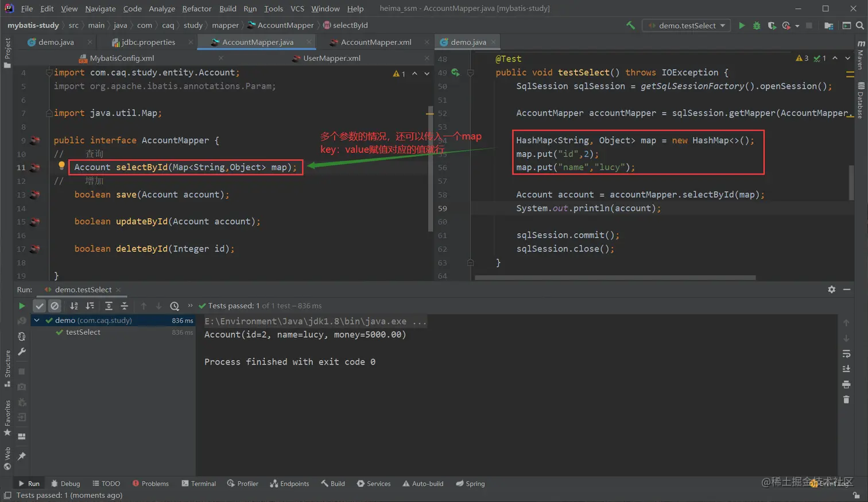
Task: Switch to UserMapper.xml tab
Action: click(331, 58)
